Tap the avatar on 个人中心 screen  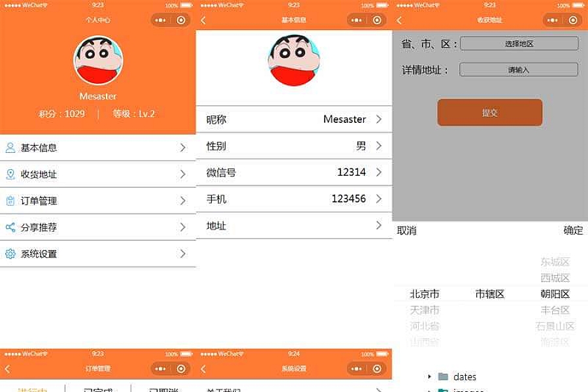point(98,60)
